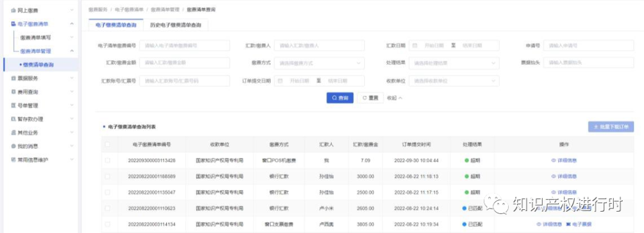
Task: Click the blue 查询 button
Action: pos(340,98)
